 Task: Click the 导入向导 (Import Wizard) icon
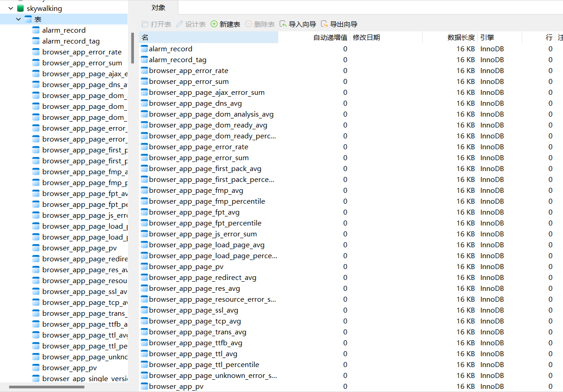[x=283, y=24]
